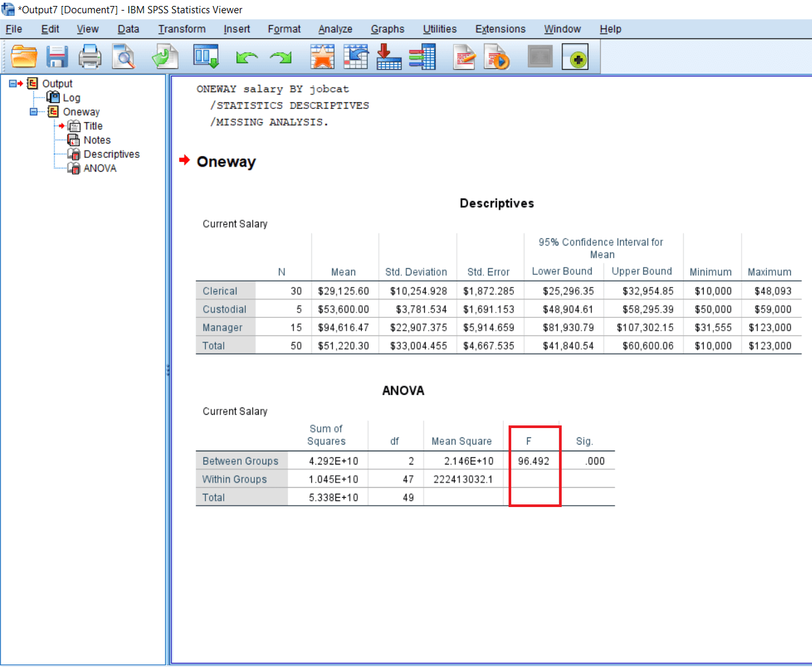Viewport: 812px width, 667px height.
Task: Click the Clerical row label in Descriptives
Action: click(x=220, y=291)
